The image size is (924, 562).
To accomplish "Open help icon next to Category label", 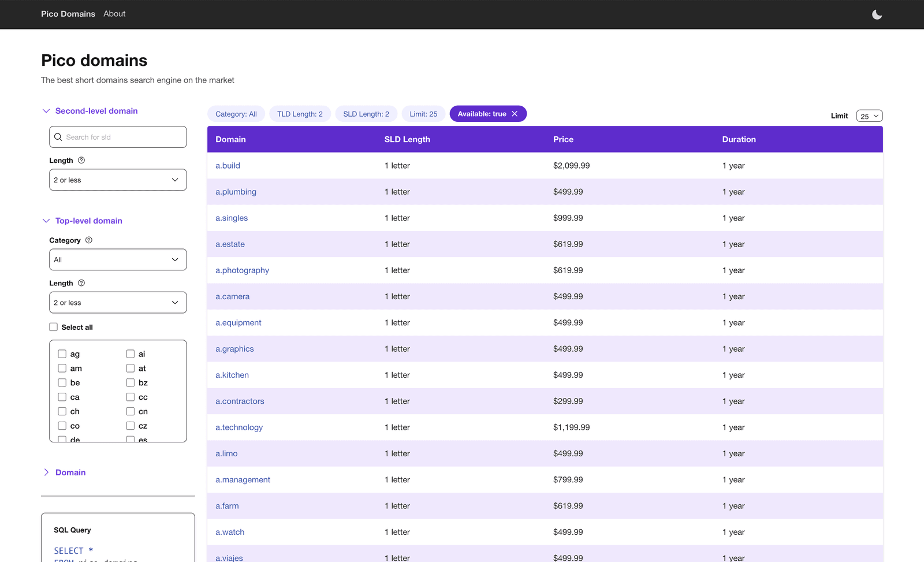I will [89, 240].
